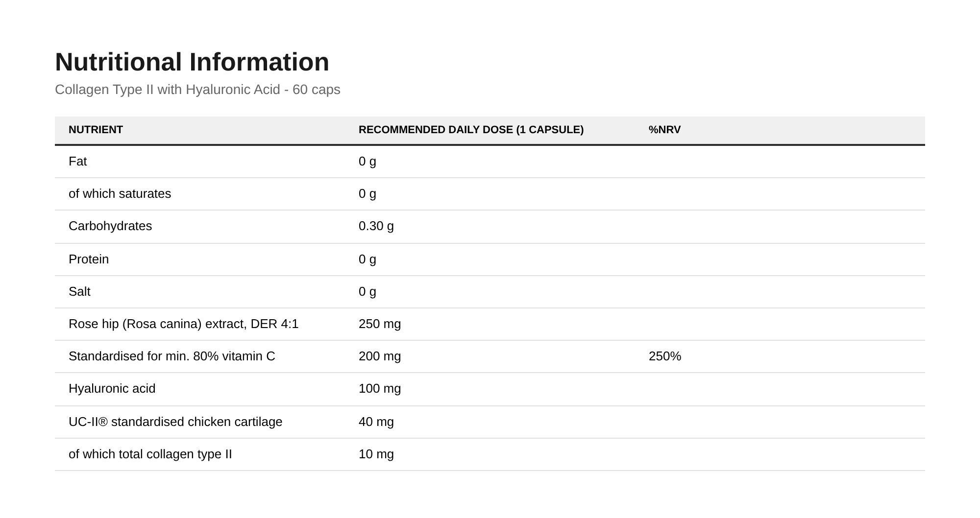
Task: Click the 250% NRV value
Action: click(x=665, y=356)
